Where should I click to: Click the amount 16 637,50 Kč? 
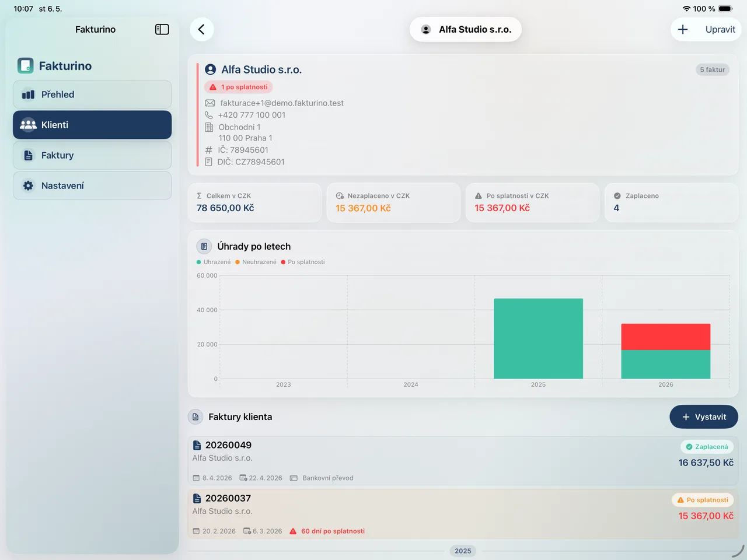pyautogui.click(x=706, y=463)
